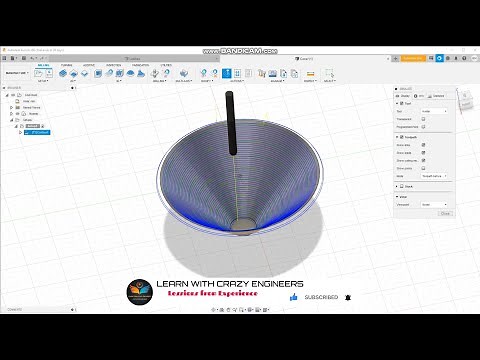Expand the Named Views node
Viewport: 480px width, 360px height.
click(11, 107)
